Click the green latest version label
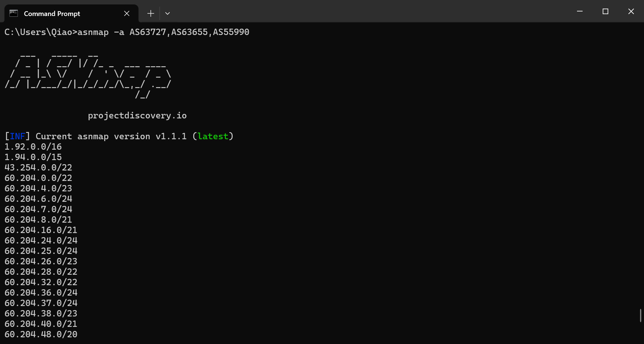Screen dimensions: 644x344 pos(213,136)
